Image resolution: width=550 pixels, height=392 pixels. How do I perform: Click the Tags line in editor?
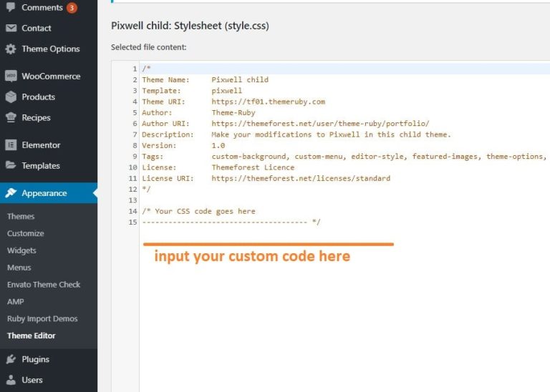(x=344, y=156)
